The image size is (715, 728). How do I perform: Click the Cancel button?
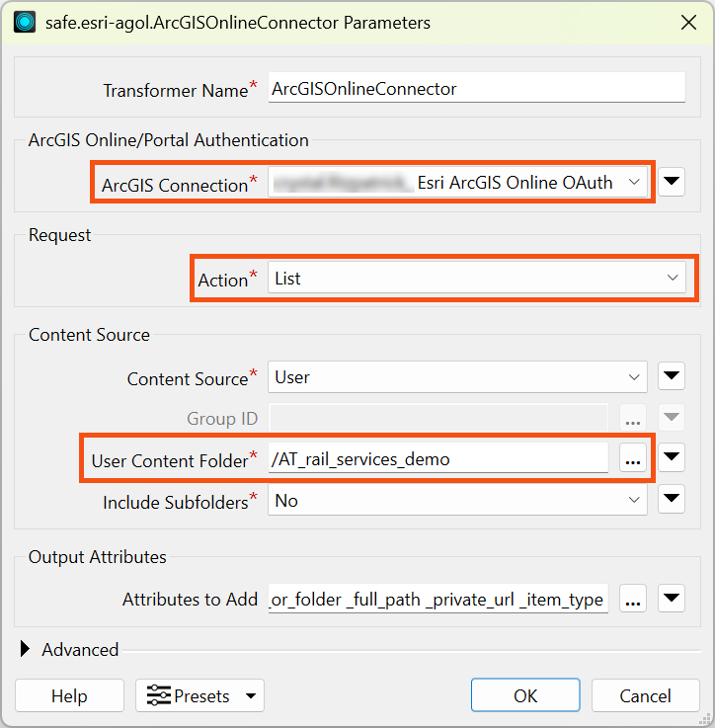tap(645, 695)
